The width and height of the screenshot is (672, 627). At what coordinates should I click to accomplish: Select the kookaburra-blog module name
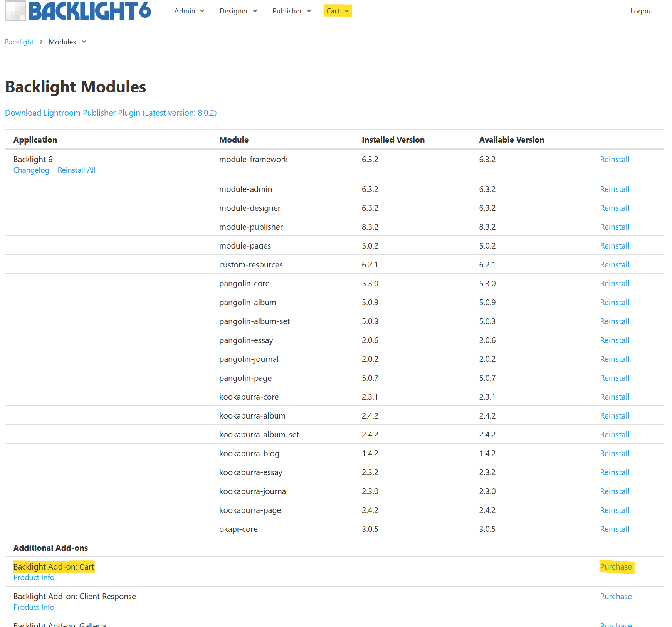[x=249, y=454]
